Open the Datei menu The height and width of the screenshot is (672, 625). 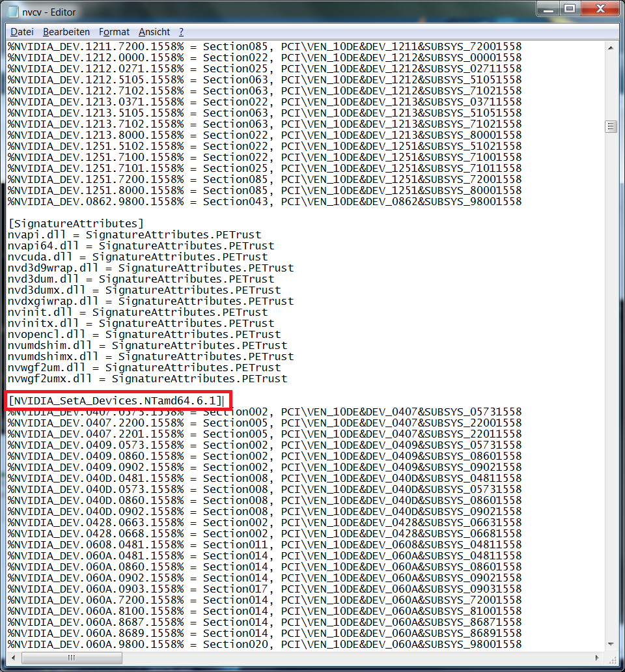tap(22, 32)
